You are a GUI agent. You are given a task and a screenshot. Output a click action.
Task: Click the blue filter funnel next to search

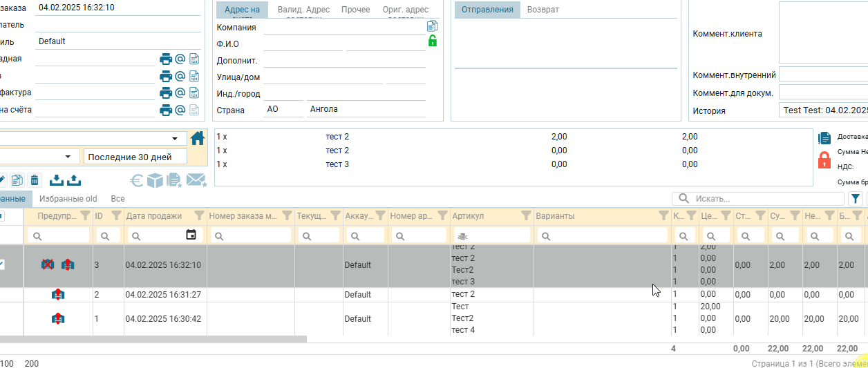tap(856, 199)
